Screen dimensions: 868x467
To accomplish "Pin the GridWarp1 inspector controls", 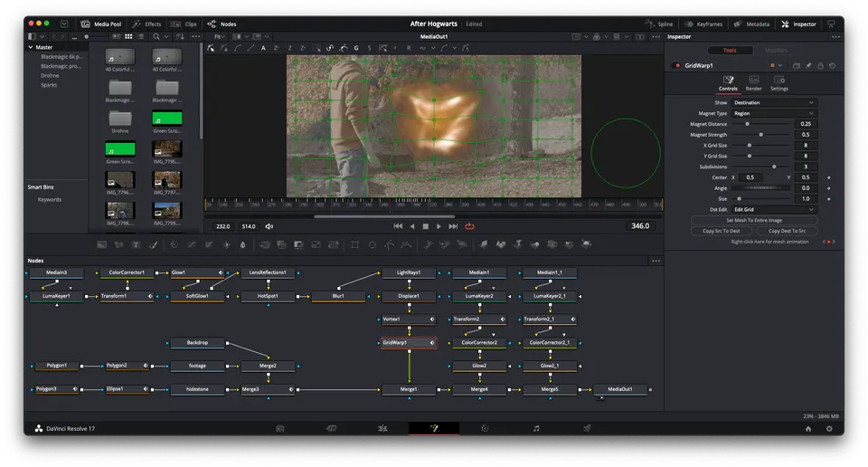I will [808, 65].
